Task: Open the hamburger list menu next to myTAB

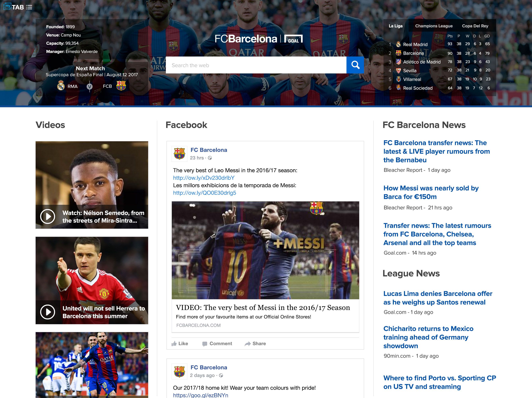Action: [x=30, y=7]
